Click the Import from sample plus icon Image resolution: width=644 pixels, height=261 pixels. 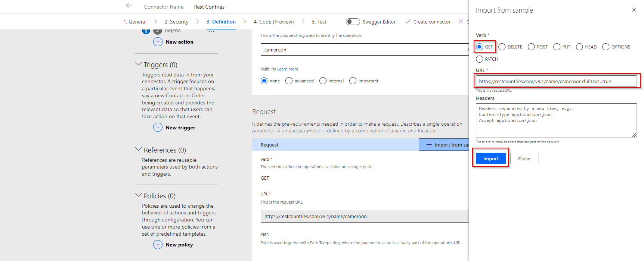(x=429, y=145)
